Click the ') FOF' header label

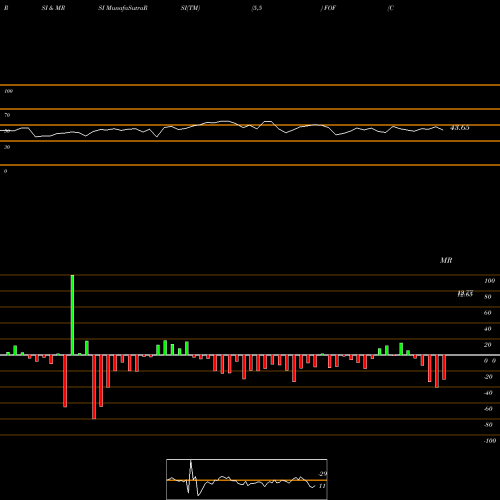coord(328,8)
